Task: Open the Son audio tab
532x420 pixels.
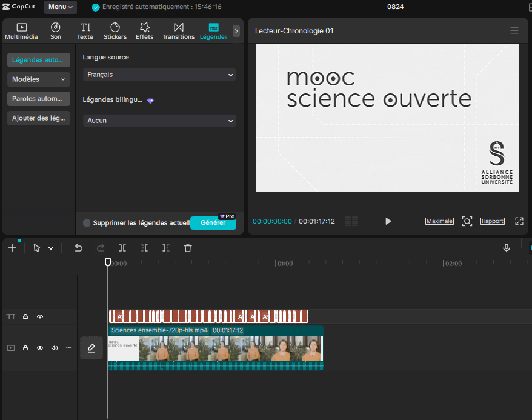Action: (x=56, y=31)
